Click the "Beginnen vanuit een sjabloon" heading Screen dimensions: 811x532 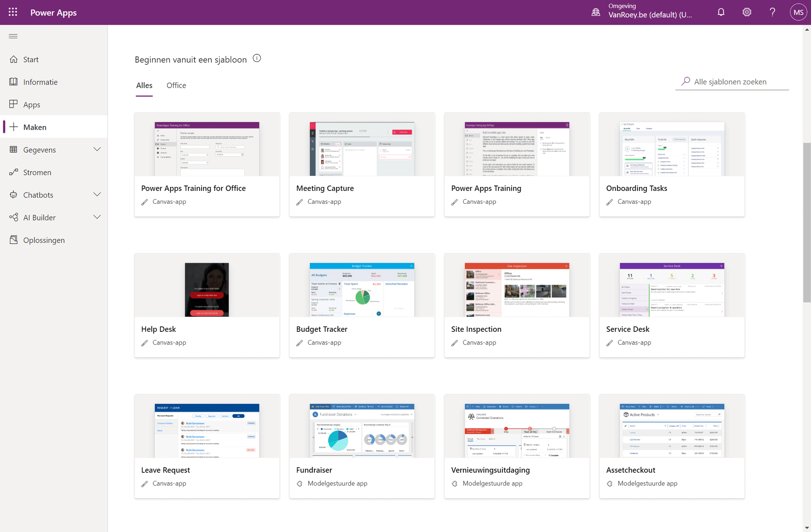point(191,60)
